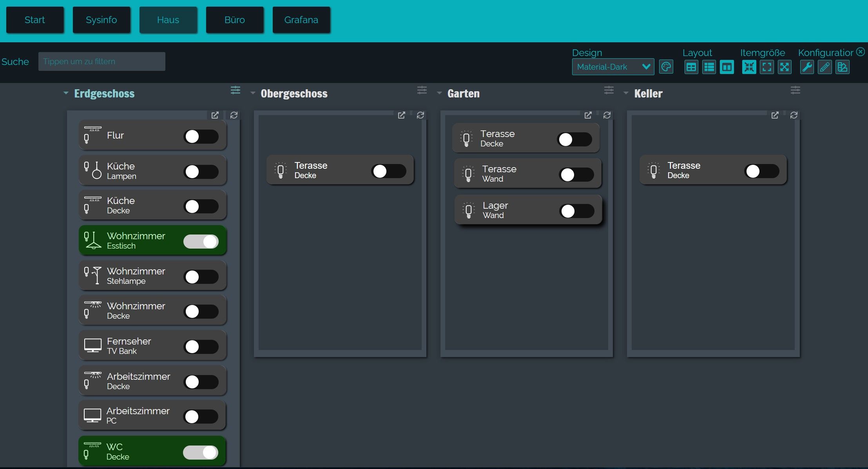
Task: Set item size to compact
Action: (x=749, y=67)
